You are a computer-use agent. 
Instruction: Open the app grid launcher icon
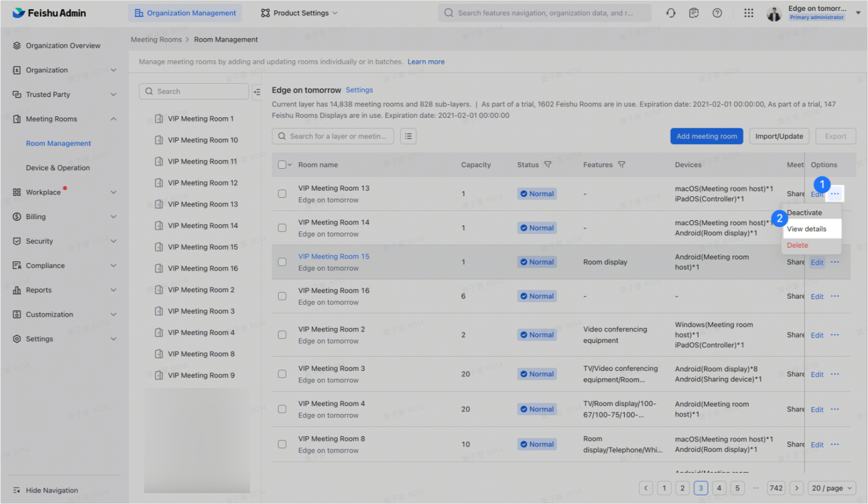pyautogui.click(x=749, y=13)
